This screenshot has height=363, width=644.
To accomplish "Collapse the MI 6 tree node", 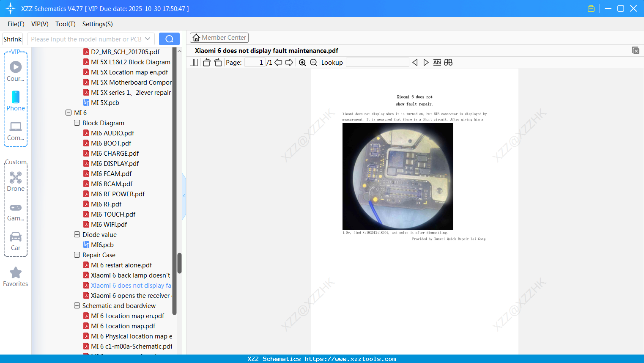I will click(69, 113).
